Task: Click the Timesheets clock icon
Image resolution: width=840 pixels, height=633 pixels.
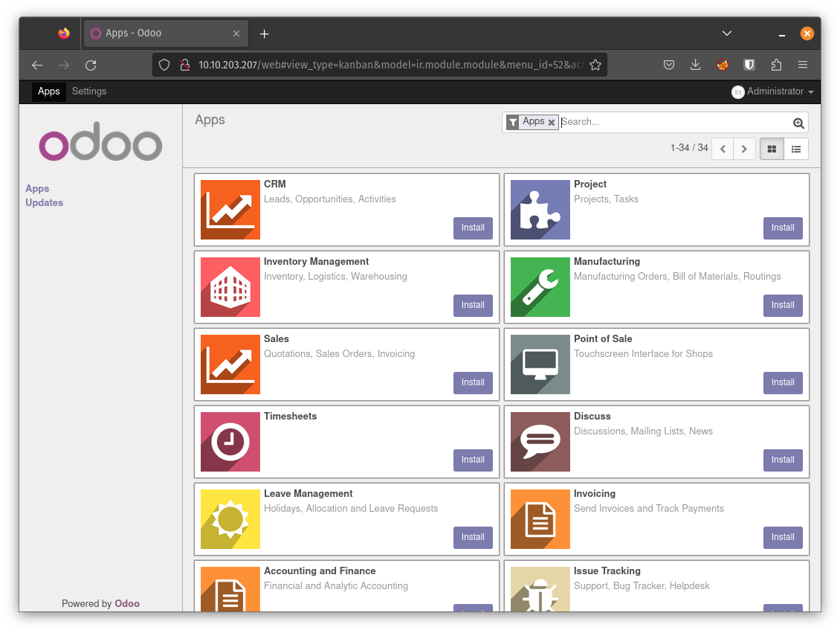Action: [230, 442]
